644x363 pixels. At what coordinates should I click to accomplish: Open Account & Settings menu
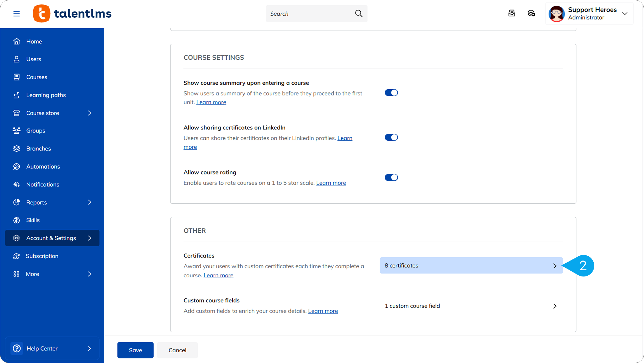coord(51,238)
